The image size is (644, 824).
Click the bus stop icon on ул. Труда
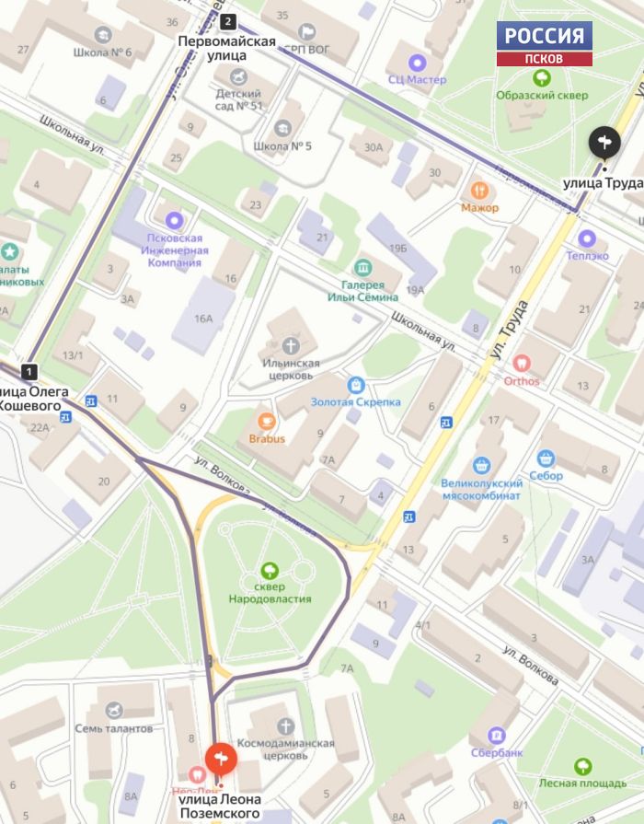tap(446, 422)
